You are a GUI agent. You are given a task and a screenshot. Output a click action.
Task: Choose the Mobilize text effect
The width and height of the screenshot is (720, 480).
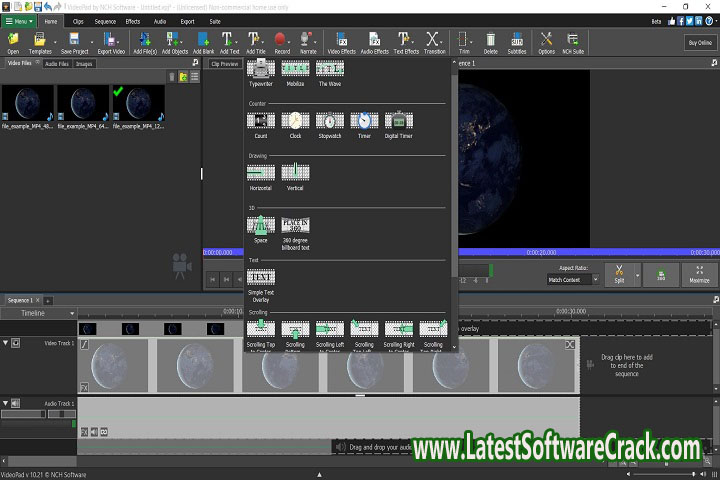(x=295, y=73)
